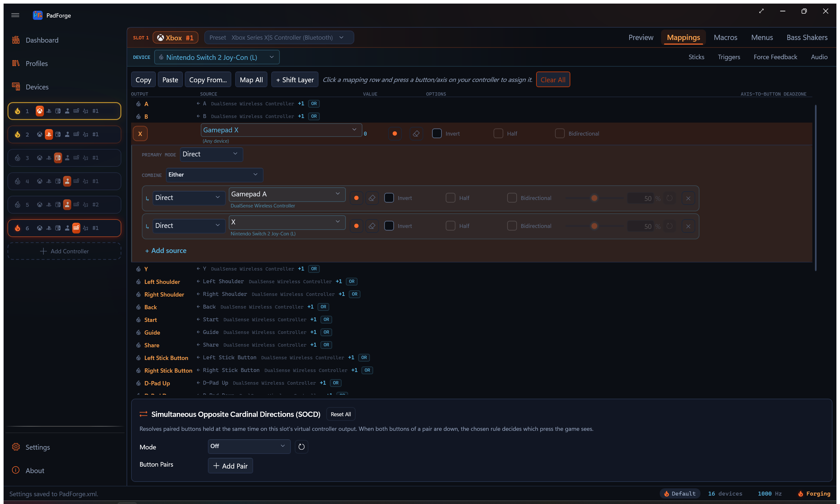Click record button on Gamepad A source
This screenshot has width=840, height=504.
pyautogui.click(x=356, y=198)
